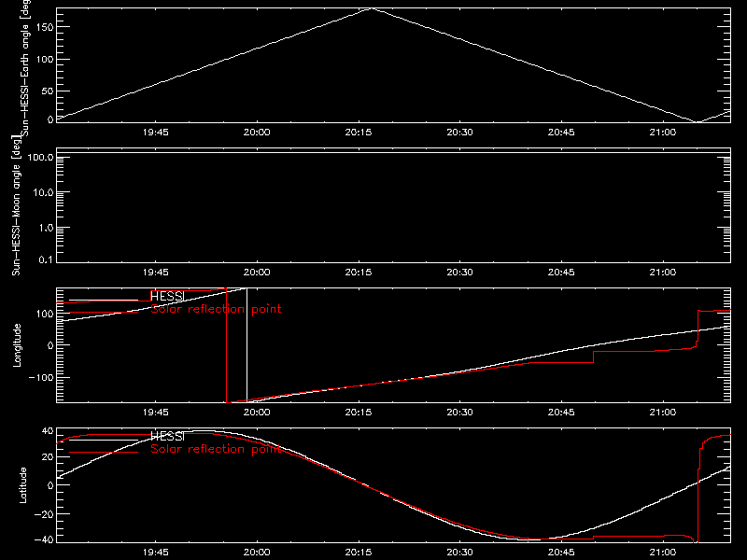747x560 pixels.
Task: Click the white HESSI legend line sample in Longitude plot
Action: (104, 301)
